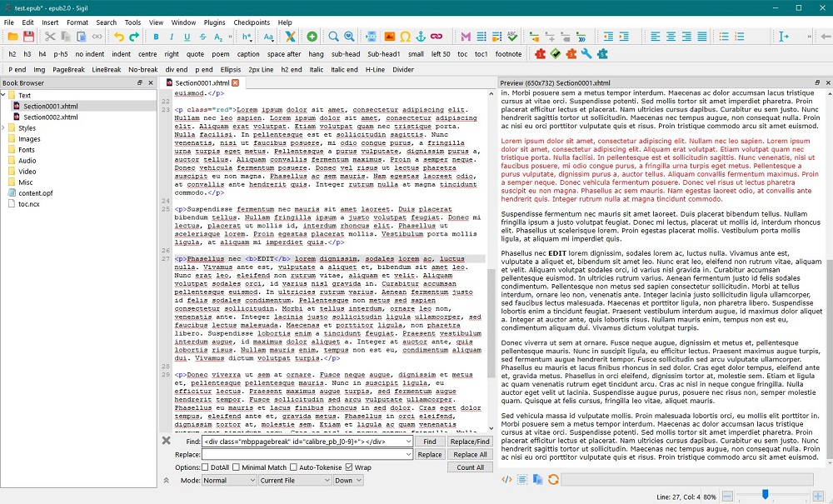
Task: Click the blue wrench plugin icon
Action: [x=586, y=53]
